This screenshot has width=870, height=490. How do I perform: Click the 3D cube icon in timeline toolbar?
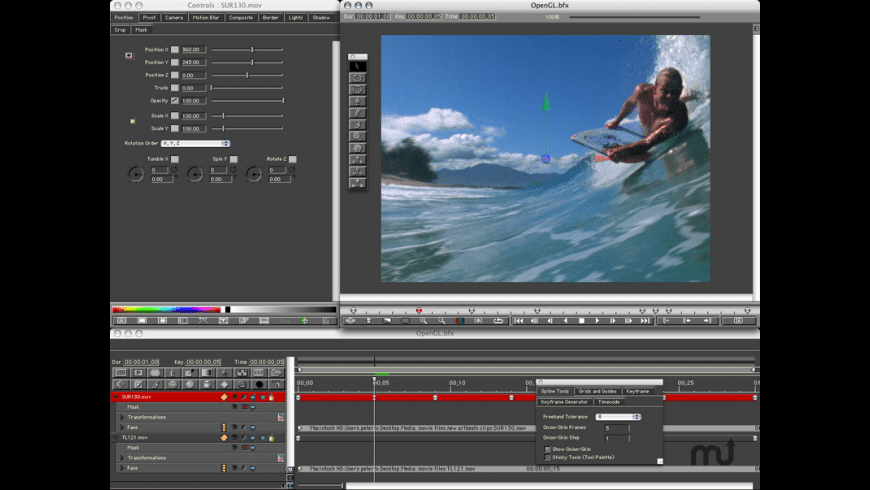(173, 384)
